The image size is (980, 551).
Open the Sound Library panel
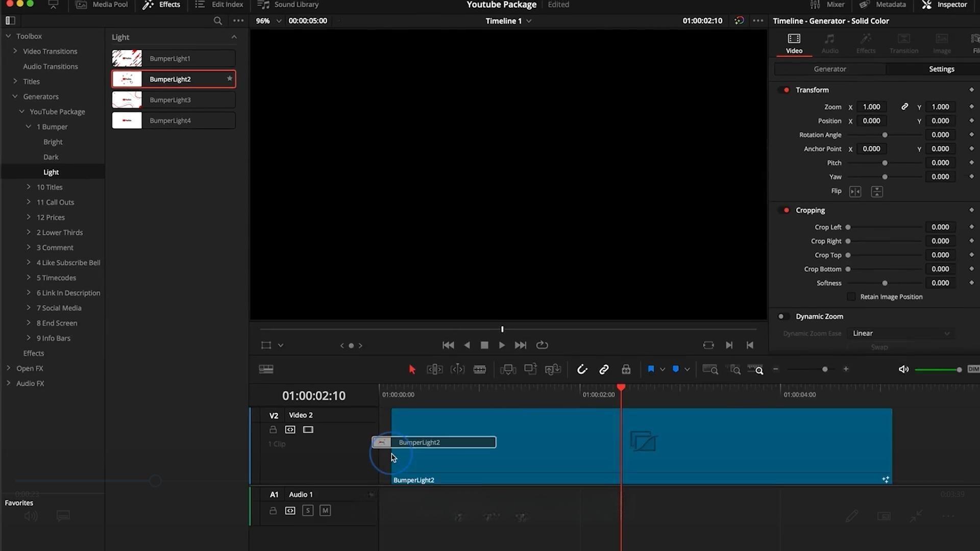(x=288, y=5)
